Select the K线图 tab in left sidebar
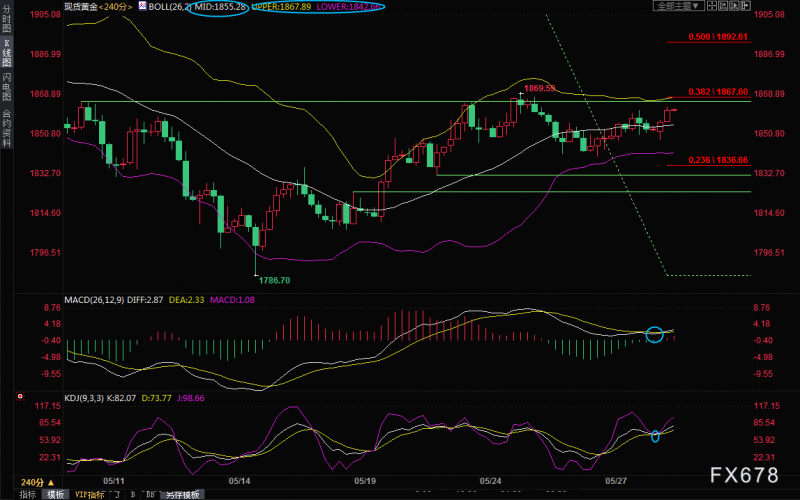Screen dimensions: 800x500 7,56
